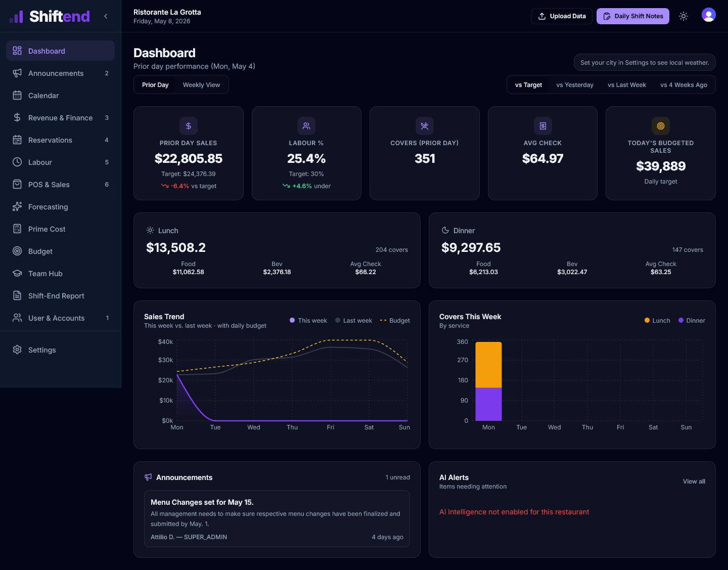Open Daily Shift Notes
The image size is (728, 570).
[633, 16]
